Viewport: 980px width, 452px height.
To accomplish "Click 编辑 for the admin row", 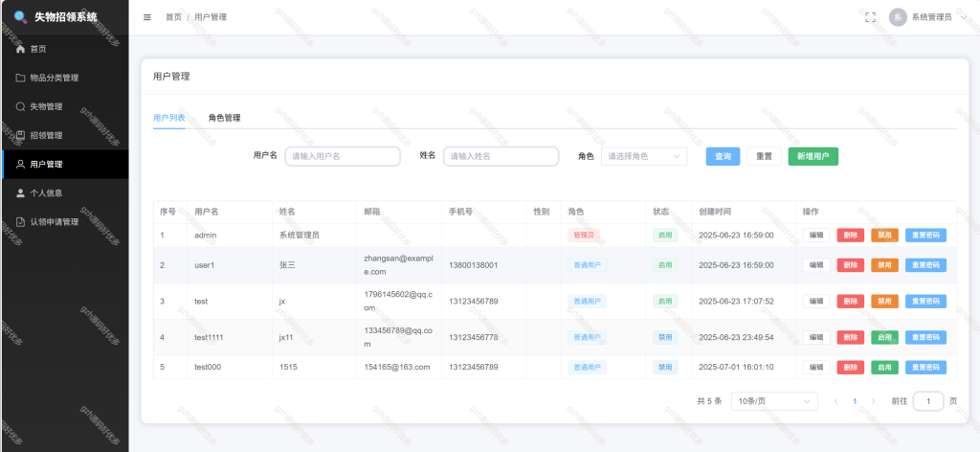I will point(816,235).
